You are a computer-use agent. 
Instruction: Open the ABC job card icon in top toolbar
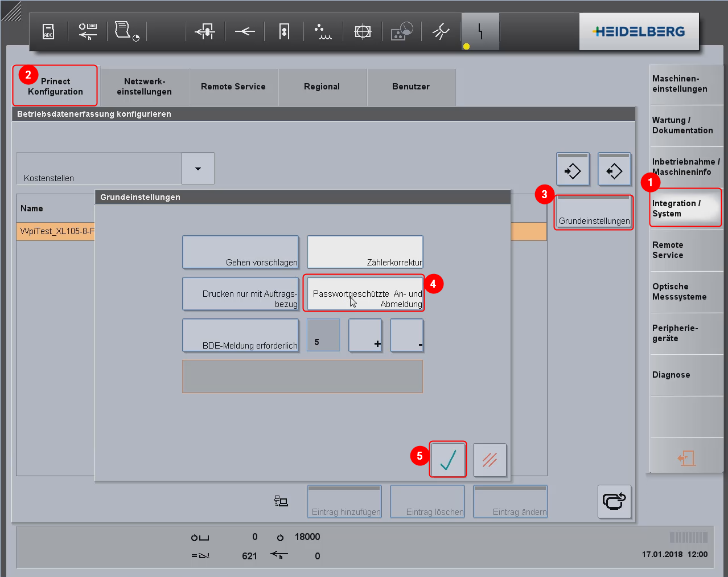coord(48,31)
